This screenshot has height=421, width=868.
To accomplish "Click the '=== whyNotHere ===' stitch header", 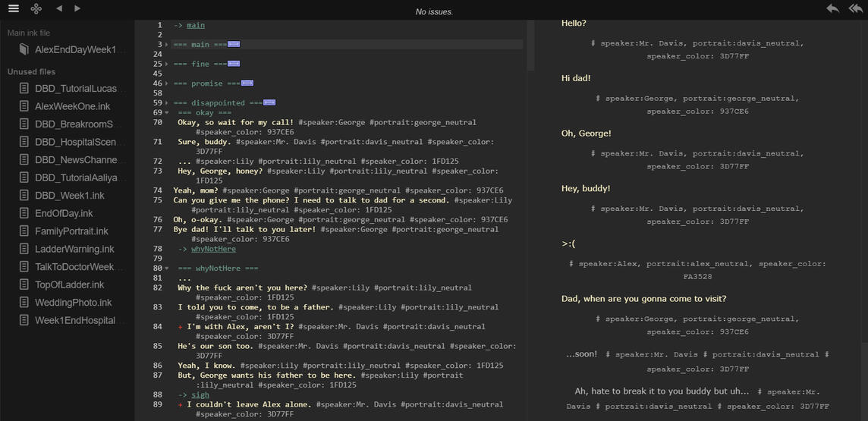I will pos(218,269).
